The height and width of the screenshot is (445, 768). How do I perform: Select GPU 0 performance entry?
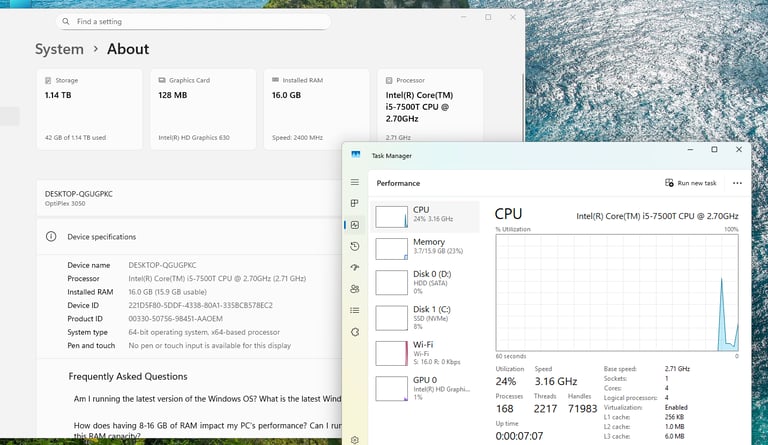click(425, 388)
